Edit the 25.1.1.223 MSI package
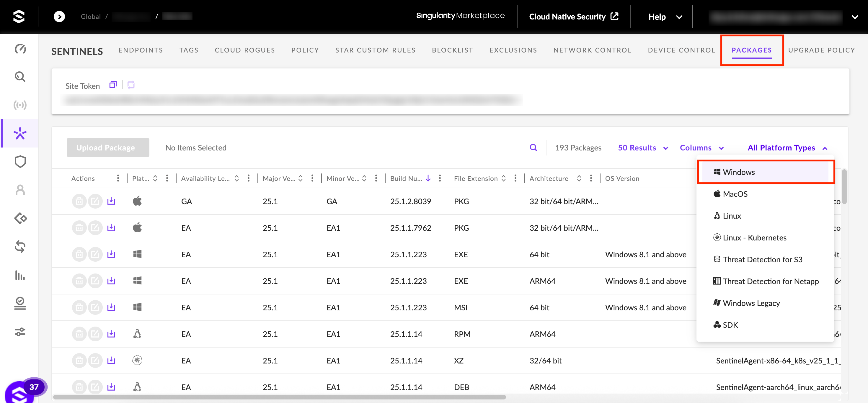Image resolution: width=868 pixels, height=403 pixels. click(95, 307)
